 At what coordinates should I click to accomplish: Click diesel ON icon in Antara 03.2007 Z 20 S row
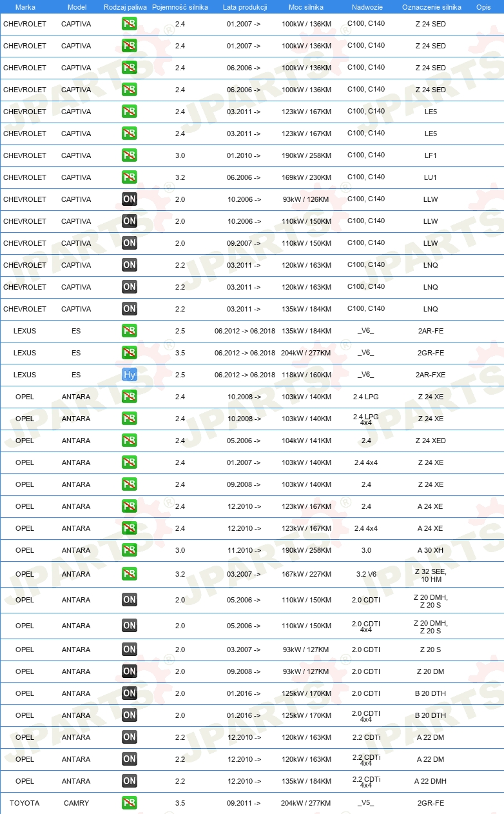click(x=130, y=650)
